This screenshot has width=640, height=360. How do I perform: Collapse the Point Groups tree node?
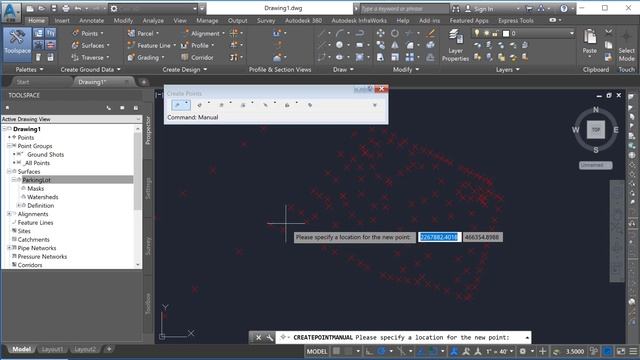point(9,146)
